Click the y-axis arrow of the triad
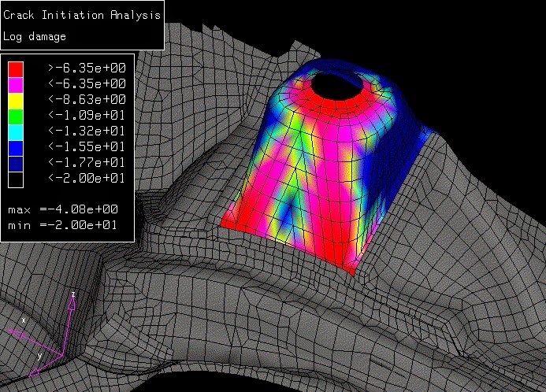The height and width of the screenshot is (392, 546). click(x=45, y=365)
